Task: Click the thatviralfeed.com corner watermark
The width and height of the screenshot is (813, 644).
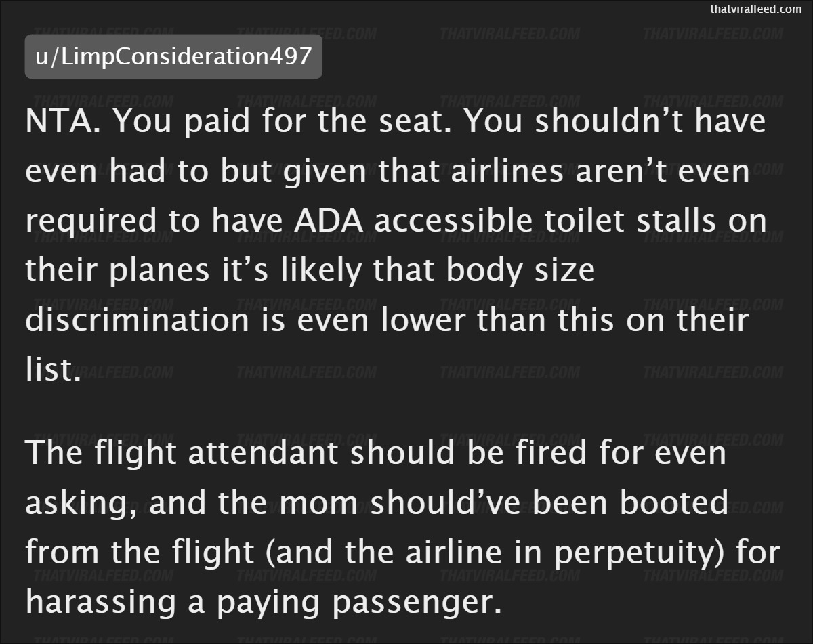Action: coord(755,9)
